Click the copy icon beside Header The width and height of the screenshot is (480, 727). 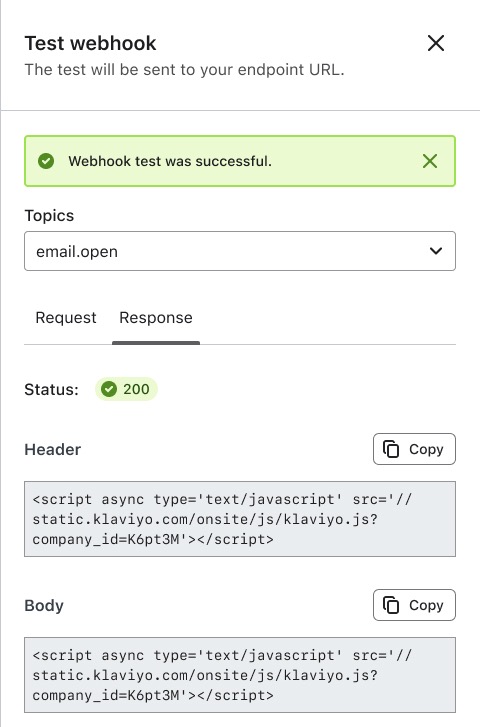390,449
